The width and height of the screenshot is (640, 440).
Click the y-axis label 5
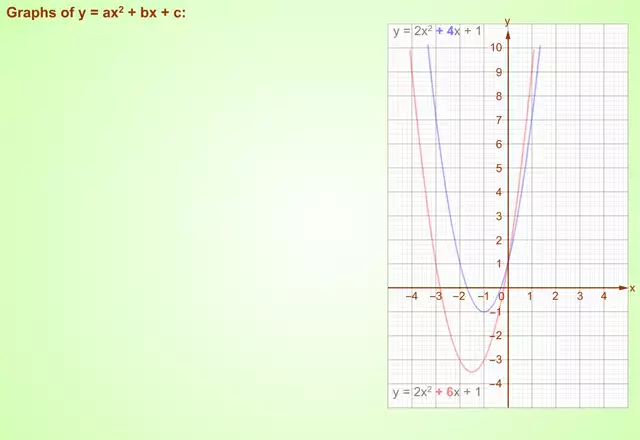tap(499, 168)
